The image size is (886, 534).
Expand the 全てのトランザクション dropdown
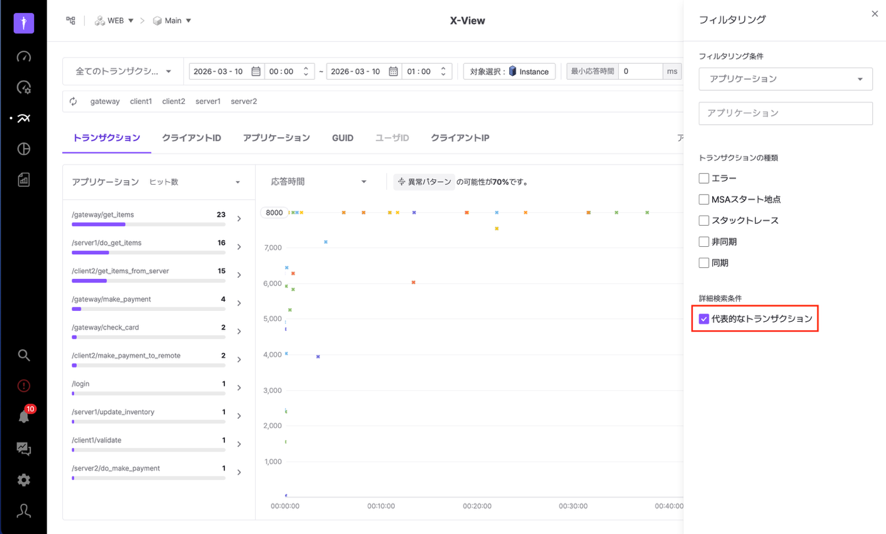(x=123, y=72)
